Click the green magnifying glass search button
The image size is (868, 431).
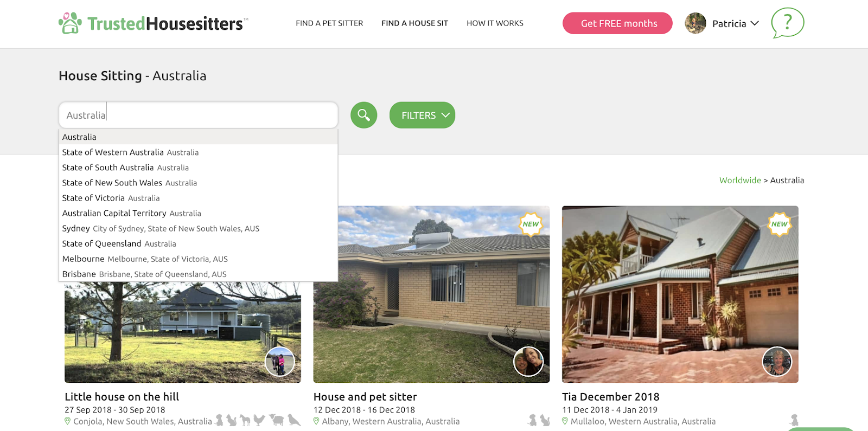click(x=363, y=115)
